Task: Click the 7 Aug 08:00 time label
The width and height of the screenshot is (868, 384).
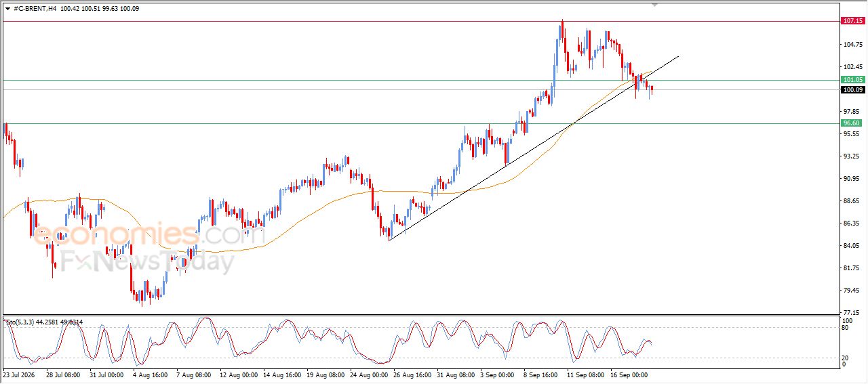Action: coord(194,374)
